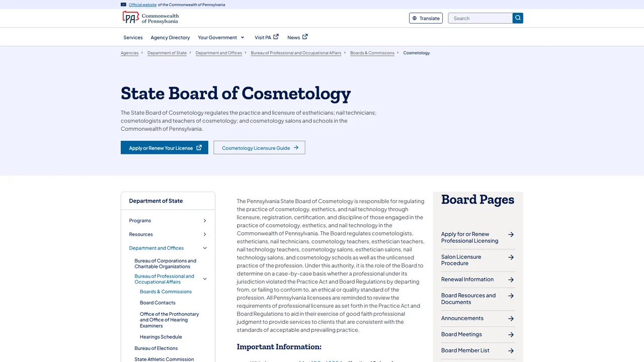The image size is (644, 362).
Task: Click the Official website link
Action: point(142,5)
